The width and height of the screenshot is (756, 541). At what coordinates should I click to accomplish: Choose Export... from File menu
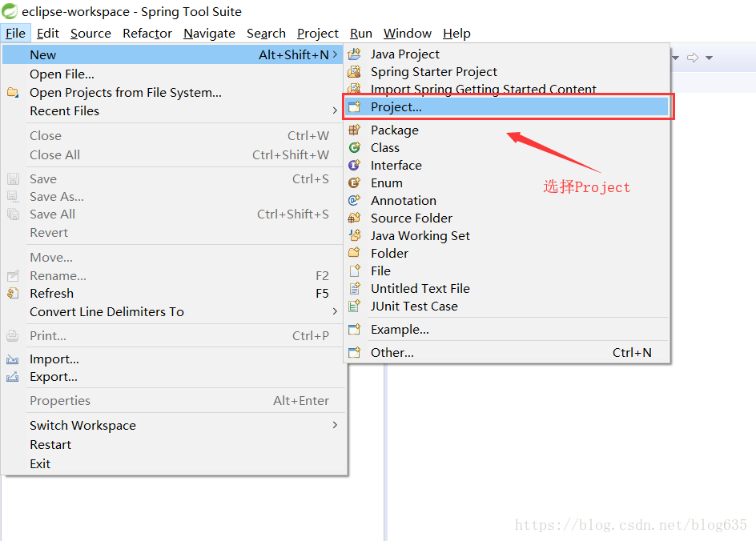[174, 377]
